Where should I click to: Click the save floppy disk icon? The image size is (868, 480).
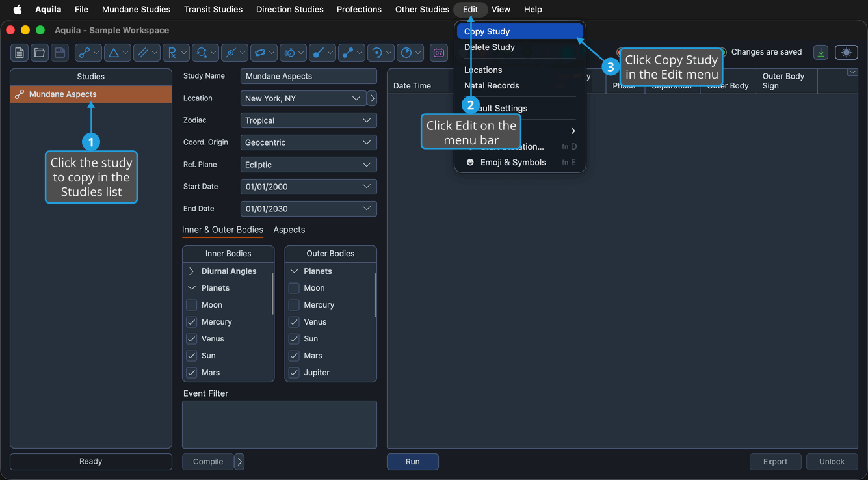tap(60, 53)
